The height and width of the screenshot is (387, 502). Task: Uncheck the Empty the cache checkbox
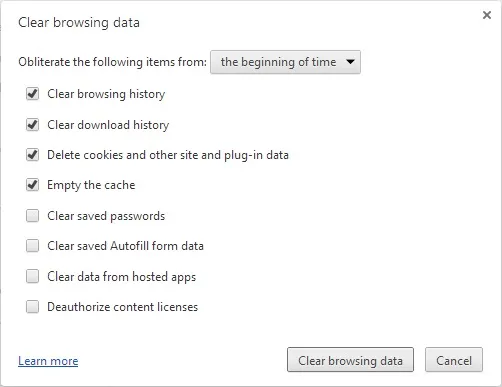pos(32,185)
